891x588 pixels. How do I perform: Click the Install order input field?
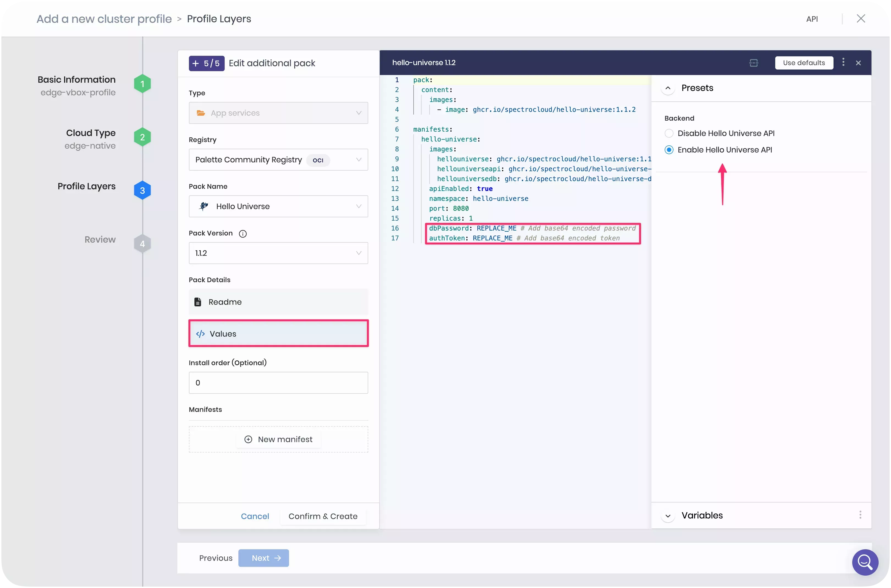pos(278,382)
